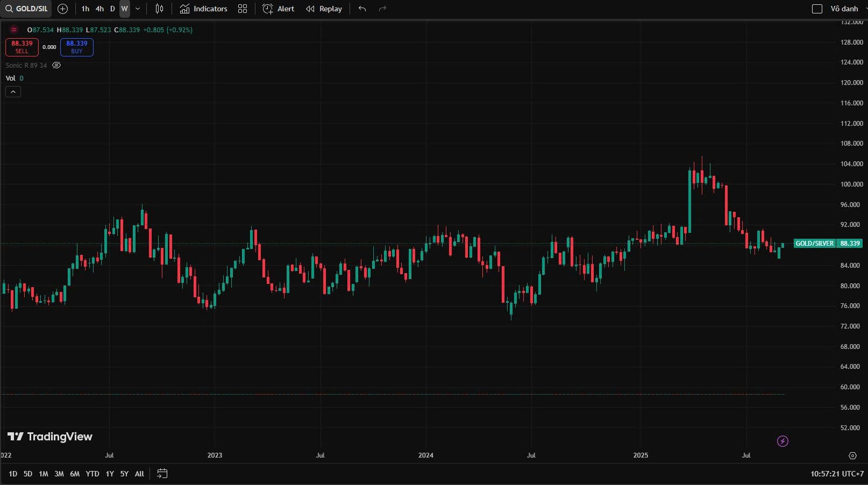Undo the last chart action

362,9
